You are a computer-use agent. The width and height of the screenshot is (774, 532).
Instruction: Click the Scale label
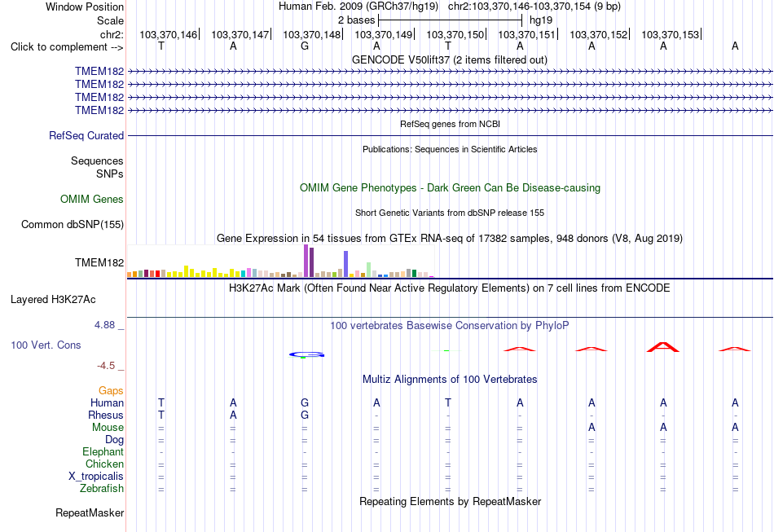[x=110, y=20]
